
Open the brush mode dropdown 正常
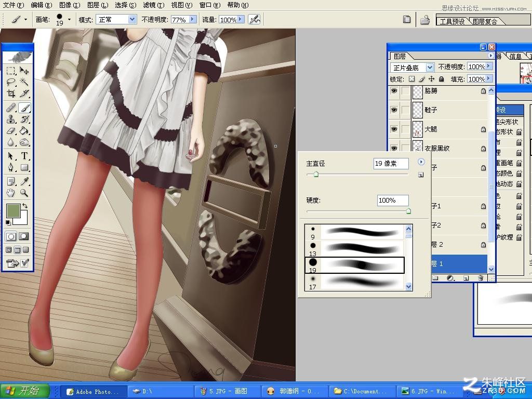pos(132,19)
